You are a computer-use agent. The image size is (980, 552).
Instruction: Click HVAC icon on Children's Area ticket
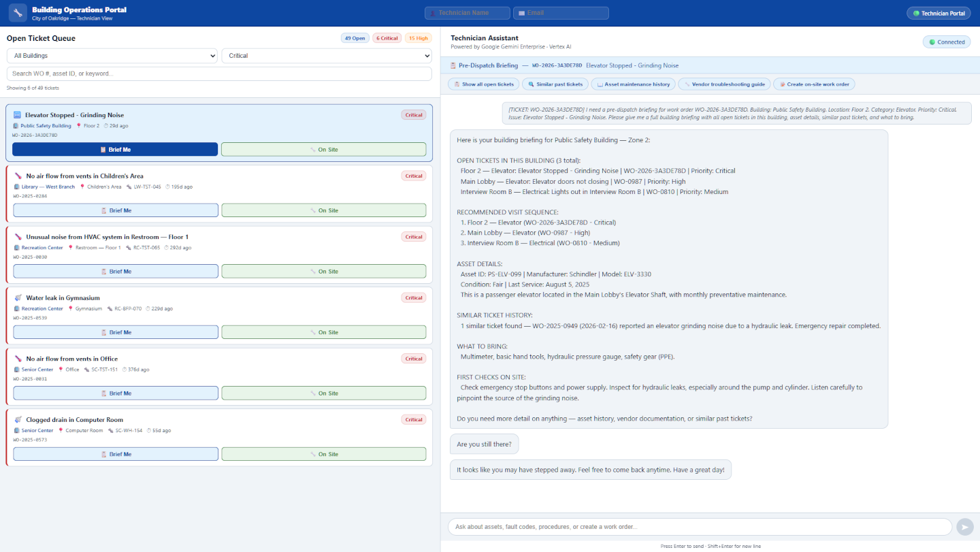pos(18,176)
